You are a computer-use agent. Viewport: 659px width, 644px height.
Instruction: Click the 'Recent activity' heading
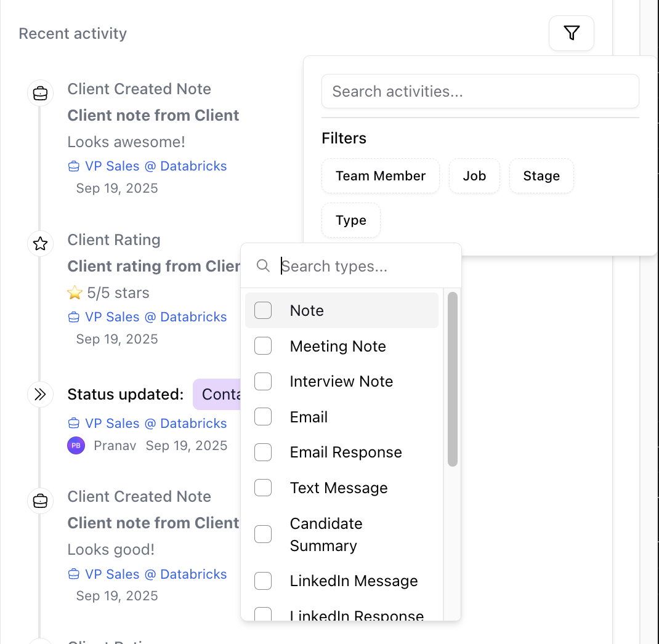click(x=73, y=34)
